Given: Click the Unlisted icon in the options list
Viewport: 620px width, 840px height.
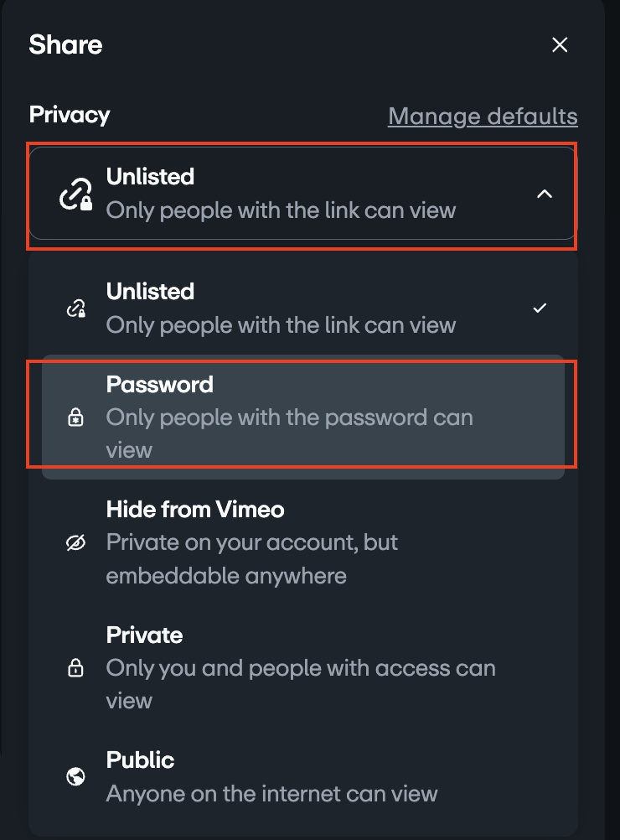Looking at the screenshot, I should point(75,308).
